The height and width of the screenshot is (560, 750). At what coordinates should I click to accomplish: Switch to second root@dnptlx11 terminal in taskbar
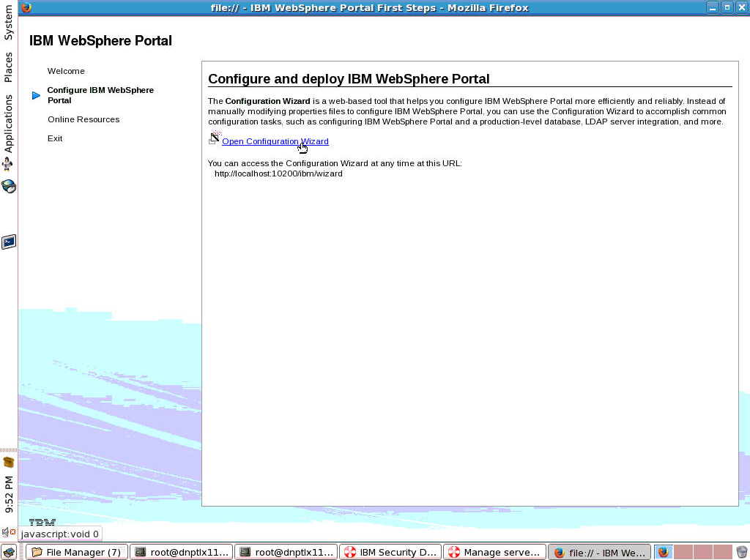pos(286,553)
